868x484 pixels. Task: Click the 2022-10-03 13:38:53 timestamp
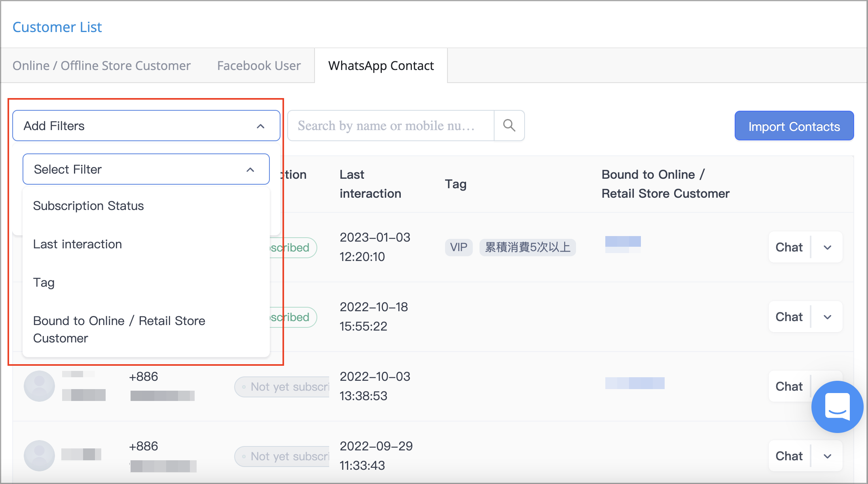375,386
